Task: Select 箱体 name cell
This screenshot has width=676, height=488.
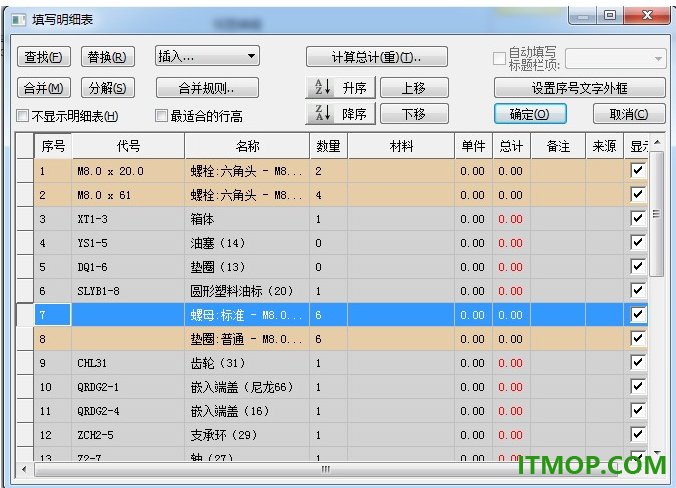Action: pos(247,219)
